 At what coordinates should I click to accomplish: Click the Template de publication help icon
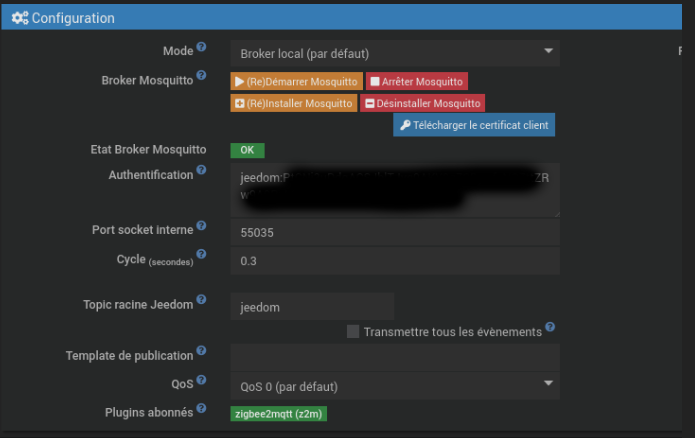[201, 351]
